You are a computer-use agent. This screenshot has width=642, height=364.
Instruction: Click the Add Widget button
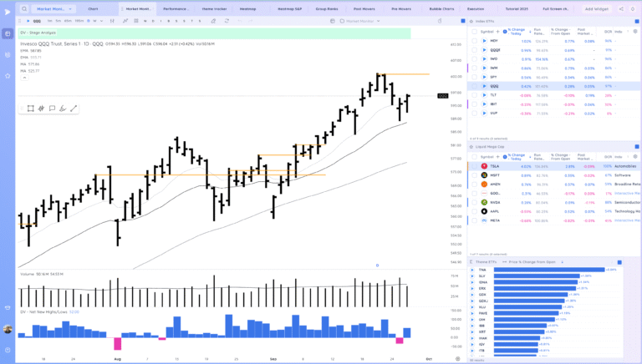(x=596, y=8)
